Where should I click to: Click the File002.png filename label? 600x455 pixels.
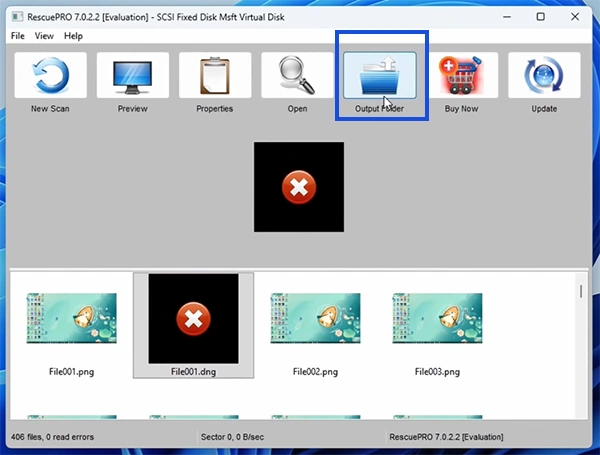point(315,372)
